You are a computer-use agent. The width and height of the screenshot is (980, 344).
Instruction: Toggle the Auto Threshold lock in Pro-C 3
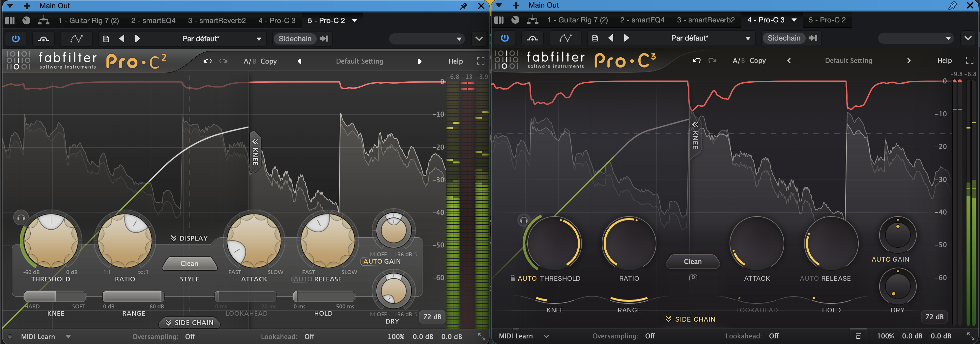[x=513, y=278]
